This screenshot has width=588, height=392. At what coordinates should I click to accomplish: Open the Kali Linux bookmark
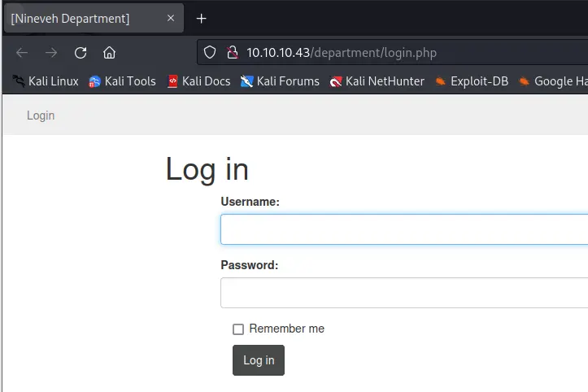click(46, 81)
